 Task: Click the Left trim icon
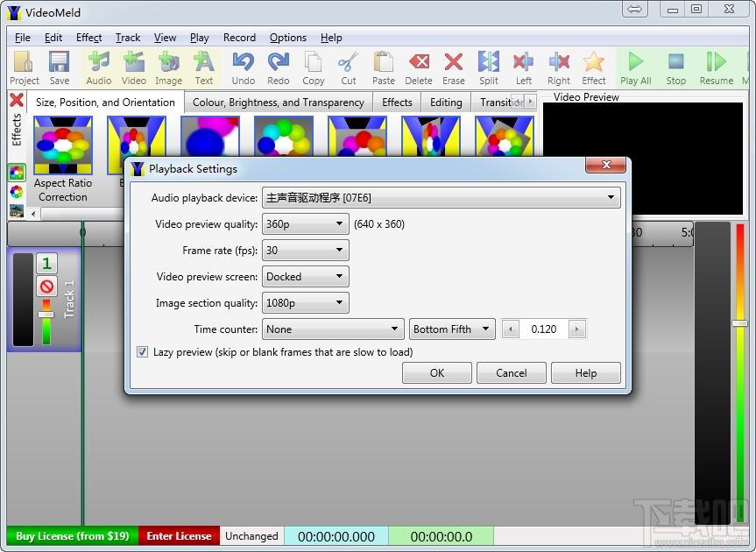(x=524, y=67)
